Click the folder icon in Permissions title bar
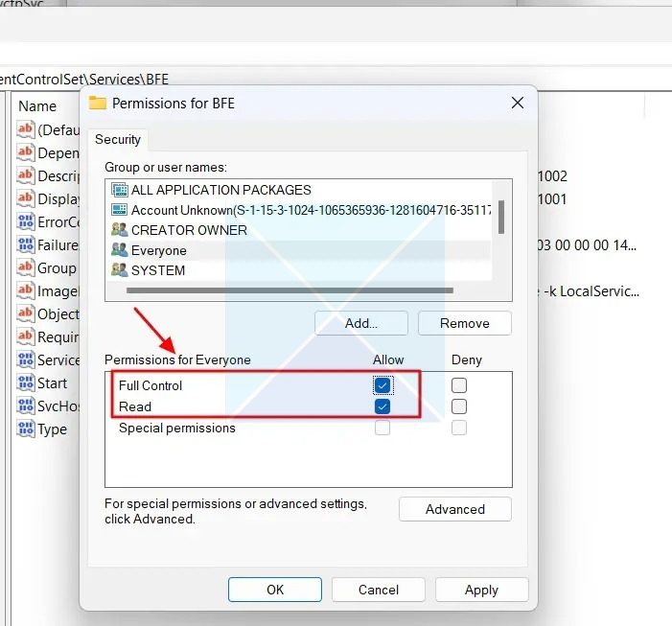 click(x=98, y=104)
